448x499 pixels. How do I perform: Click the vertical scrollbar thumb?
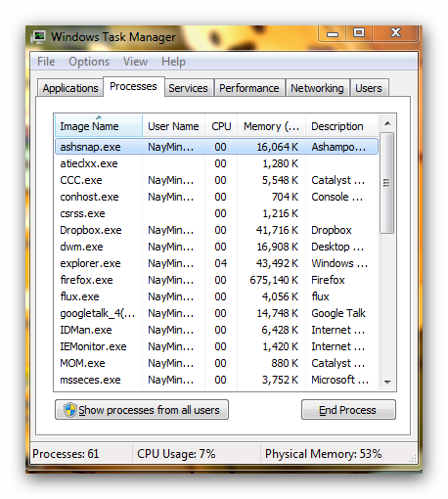(387, 183)
